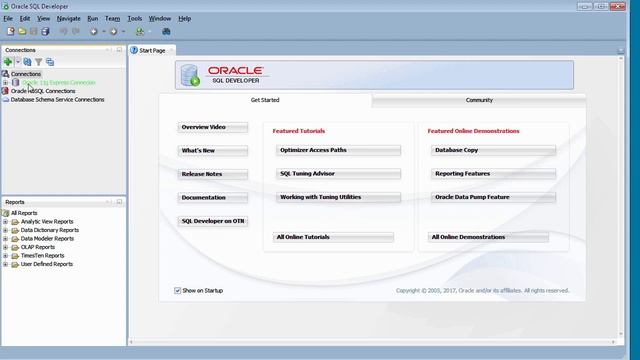Click the OLAP Reports folder icon

pos(15,247)
